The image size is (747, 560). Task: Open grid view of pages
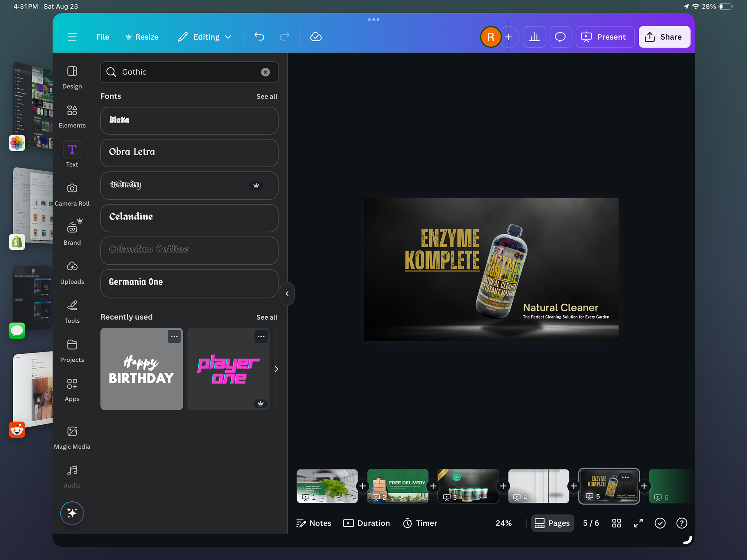617,523
